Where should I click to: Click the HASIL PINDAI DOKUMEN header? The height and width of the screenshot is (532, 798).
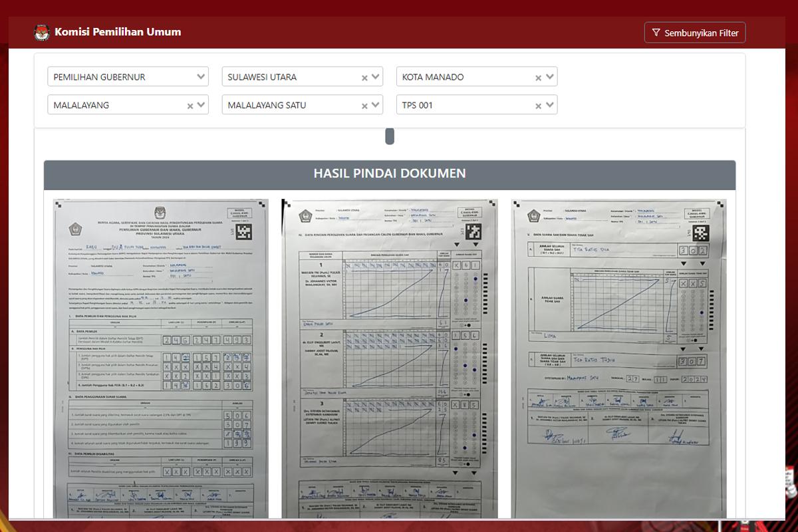point(390,174)
